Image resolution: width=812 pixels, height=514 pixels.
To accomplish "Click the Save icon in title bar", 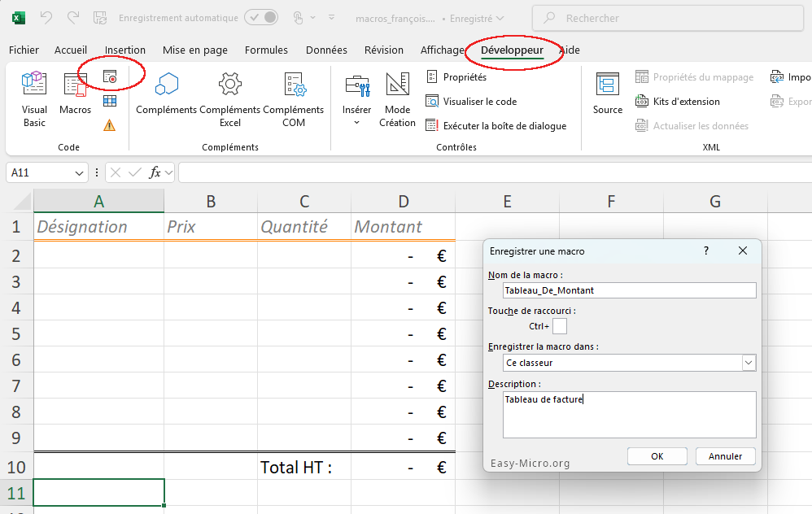I will [100, 18].
